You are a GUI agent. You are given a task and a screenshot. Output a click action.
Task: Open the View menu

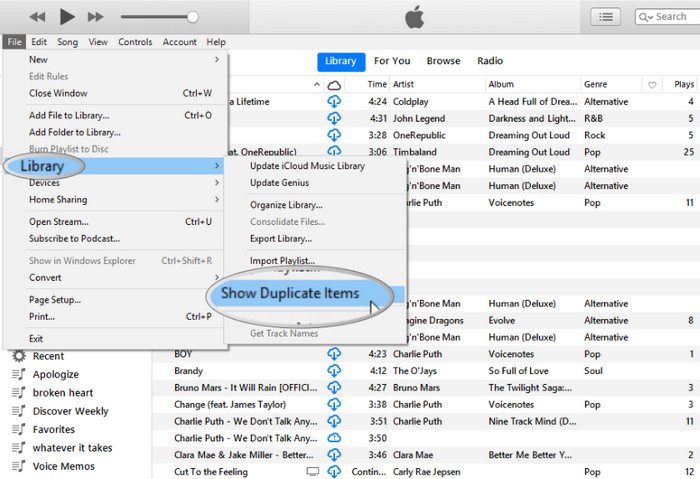(98, 42)
